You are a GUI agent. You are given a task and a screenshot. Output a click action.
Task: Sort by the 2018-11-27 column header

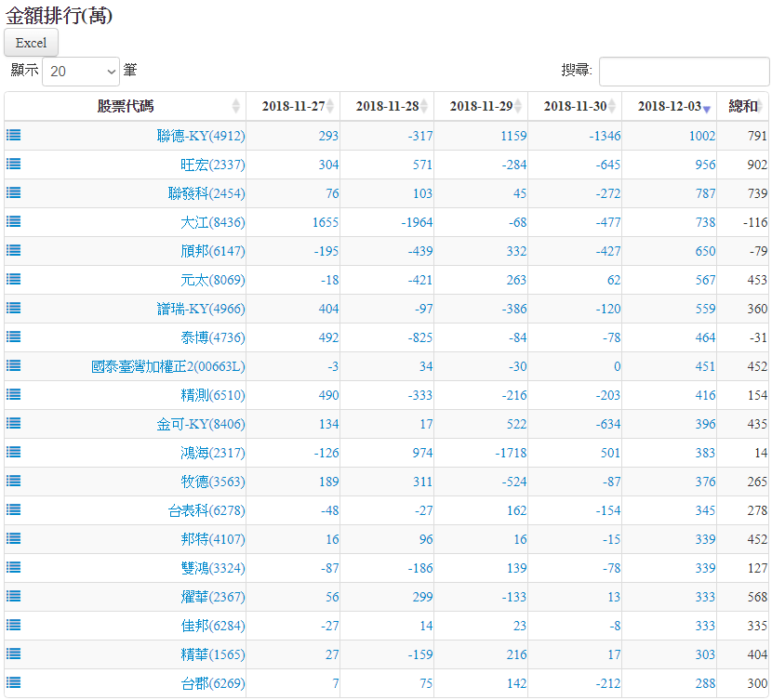(x=293, y=106)
